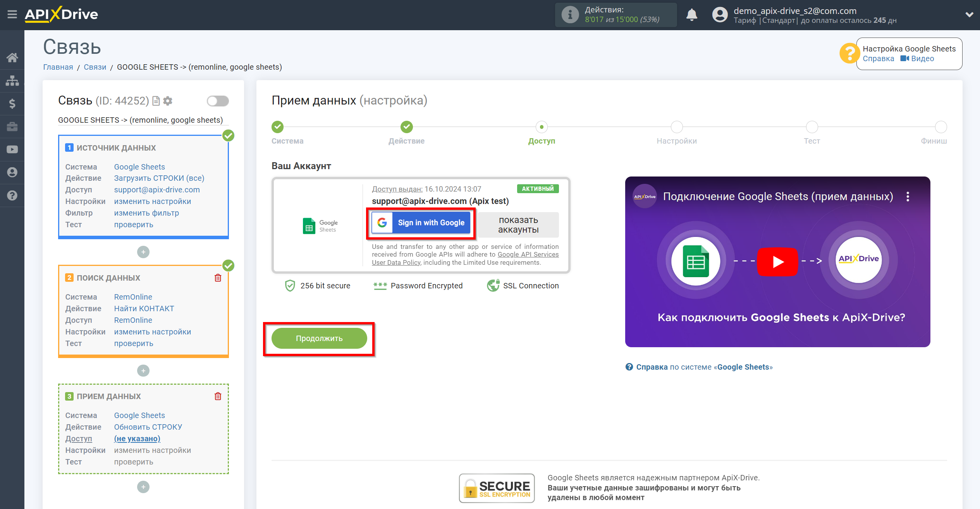Delete the Прием данных block
This screenshot has height=509, width=980.
pos(218,396)
